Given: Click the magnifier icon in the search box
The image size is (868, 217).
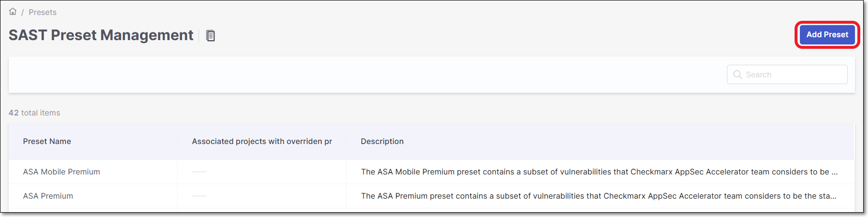Looking at the screenshot, I should (738, 74).
